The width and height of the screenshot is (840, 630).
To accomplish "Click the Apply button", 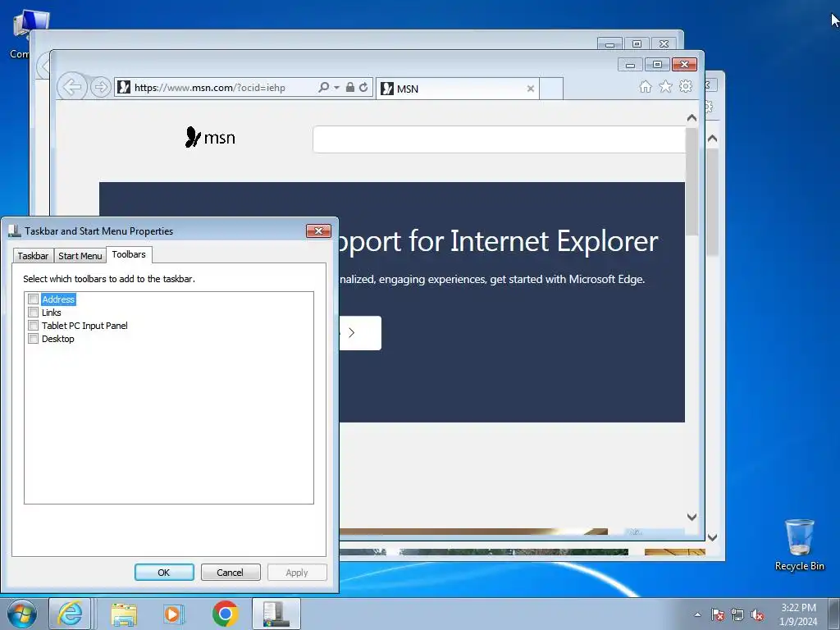I will click(x=297, y=572).
